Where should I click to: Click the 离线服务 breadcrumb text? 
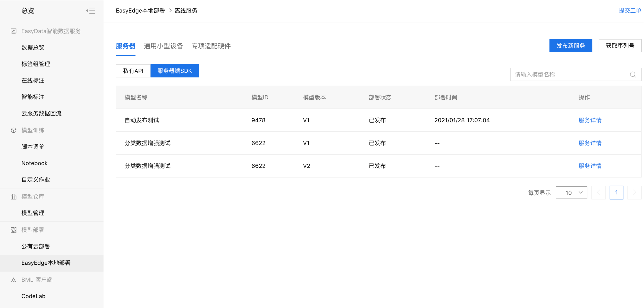coord(186,11)
